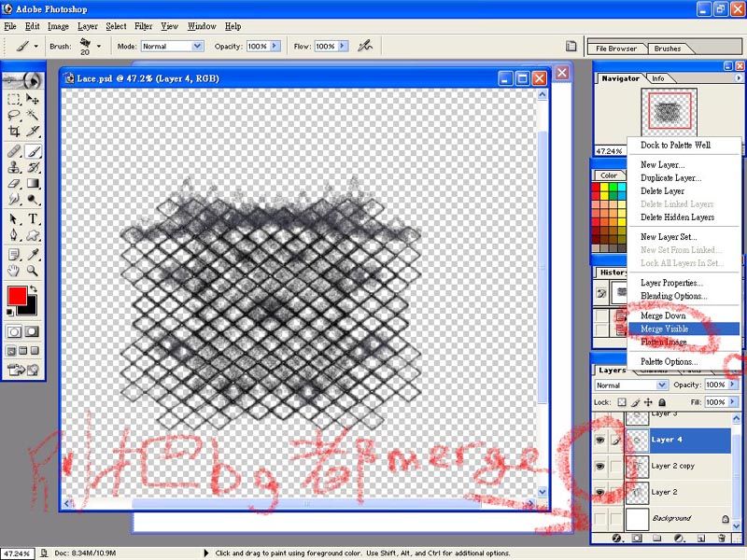
Task: Select the Hand tool
Action: click(x=14, y=271)
